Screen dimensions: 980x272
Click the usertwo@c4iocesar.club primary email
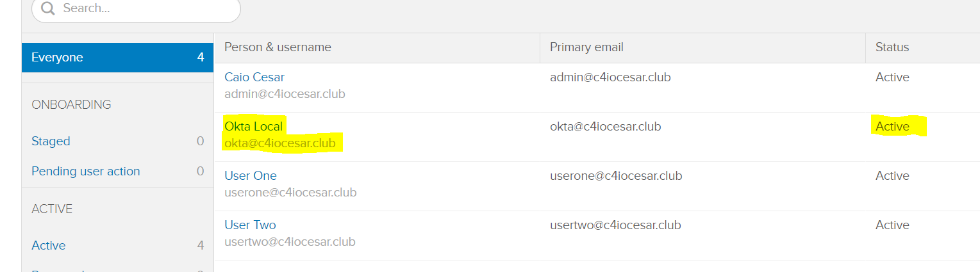point(615,225)
